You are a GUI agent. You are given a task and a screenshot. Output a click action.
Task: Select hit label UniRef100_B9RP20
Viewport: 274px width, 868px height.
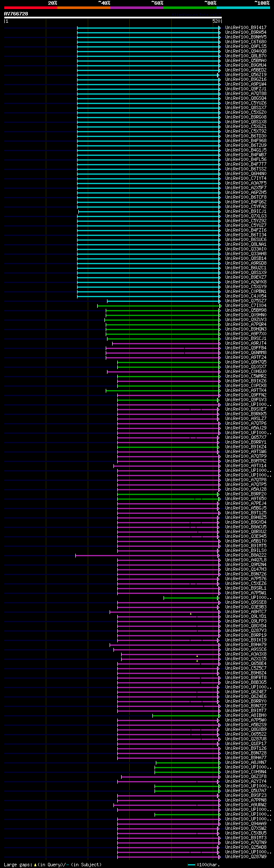point(246,494)
